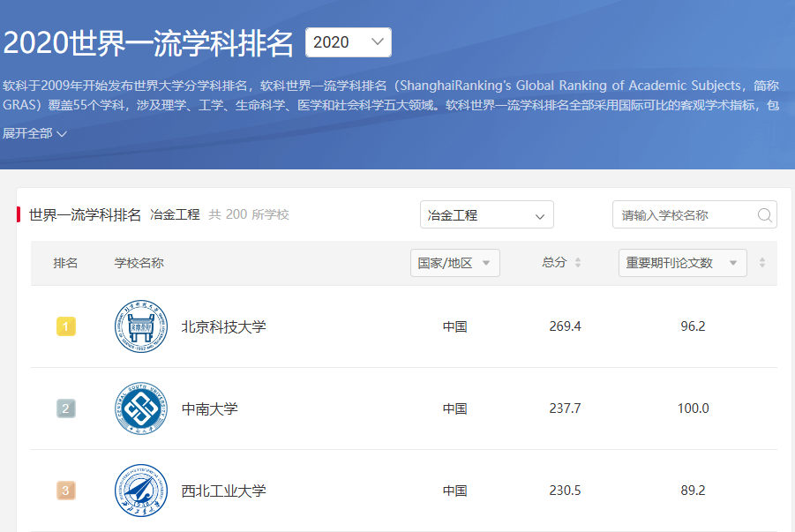Viewport: 795px width, 532px height.
Task: Click the 西北工业大学 logo
Action: 141,491
